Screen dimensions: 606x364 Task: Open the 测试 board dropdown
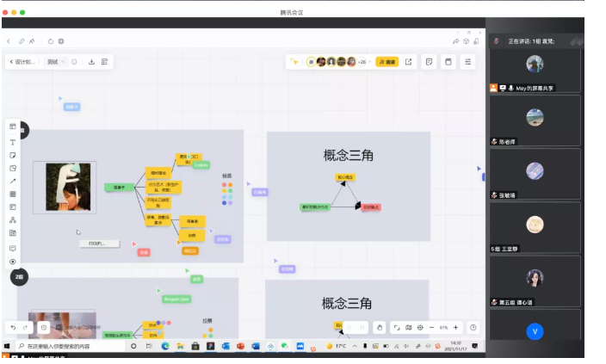[55, 62]
